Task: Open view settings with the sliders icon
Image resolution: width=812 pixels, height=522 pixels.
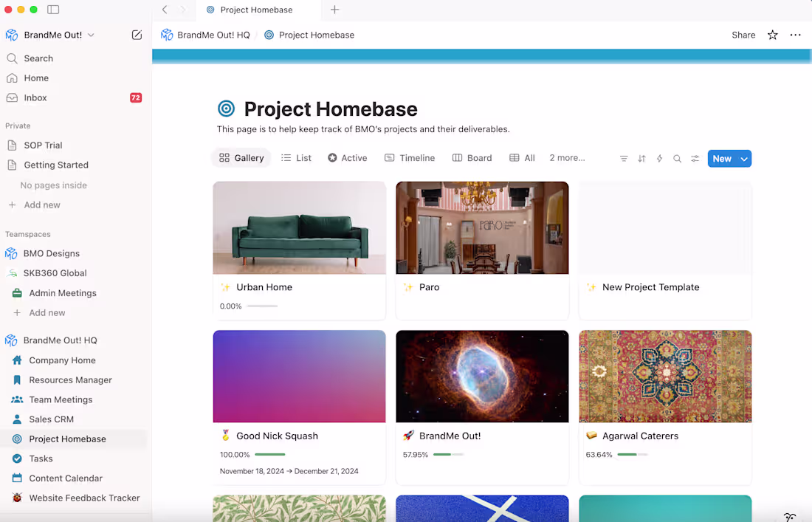Action: coord(695,158)
